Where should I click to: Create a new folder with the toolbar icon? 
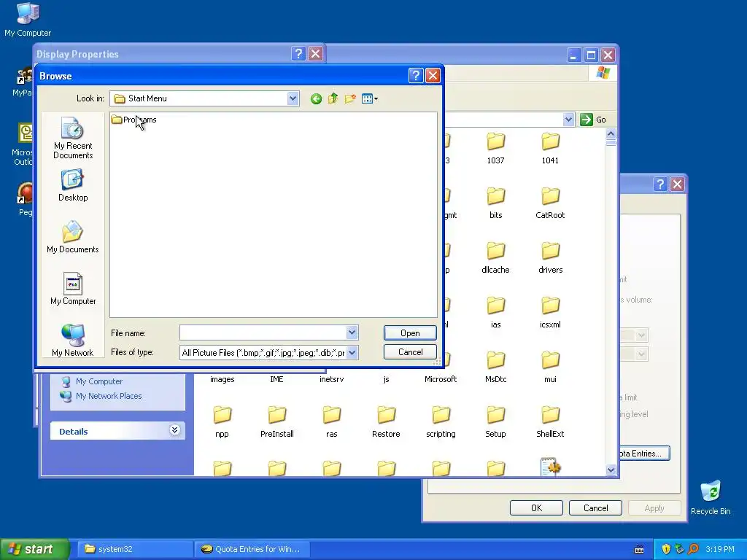click(350, 98)
